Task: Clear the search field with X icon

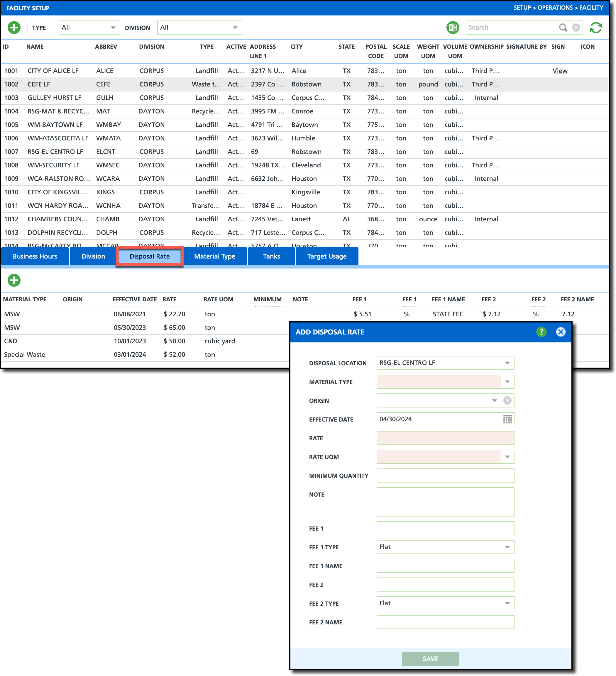Action: click(576, 28)
